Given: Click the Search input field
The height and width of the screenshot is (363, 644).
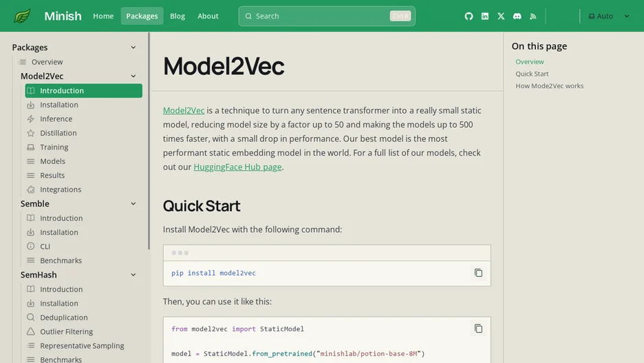Looking at the screenshot, I should click(327, 16).
